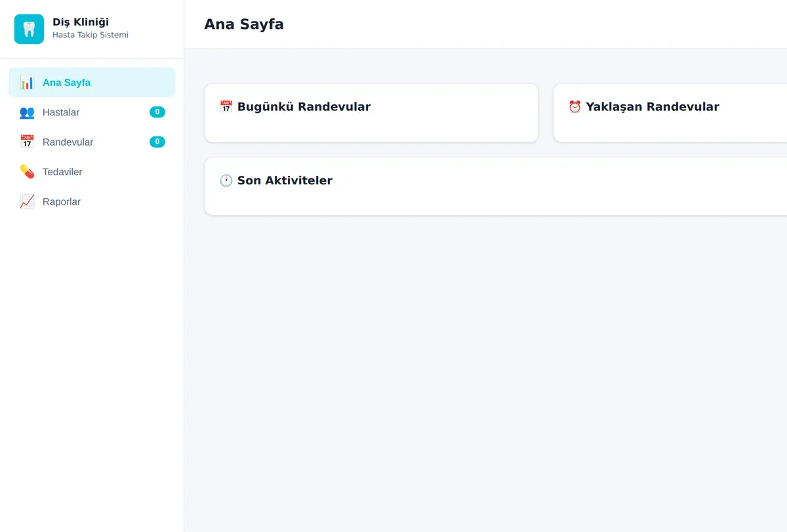Click the Randevular calendar icon in sidebar
787x532 pixels.
point(27,142)
